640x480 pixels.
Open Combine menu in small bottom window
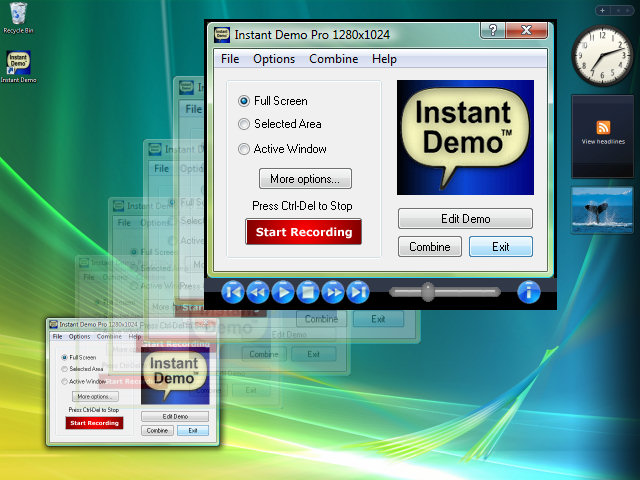tap(109, 337)
